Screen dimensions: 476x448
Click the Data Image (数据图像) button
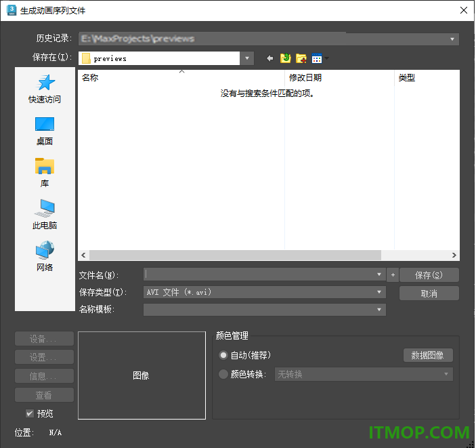428,355
